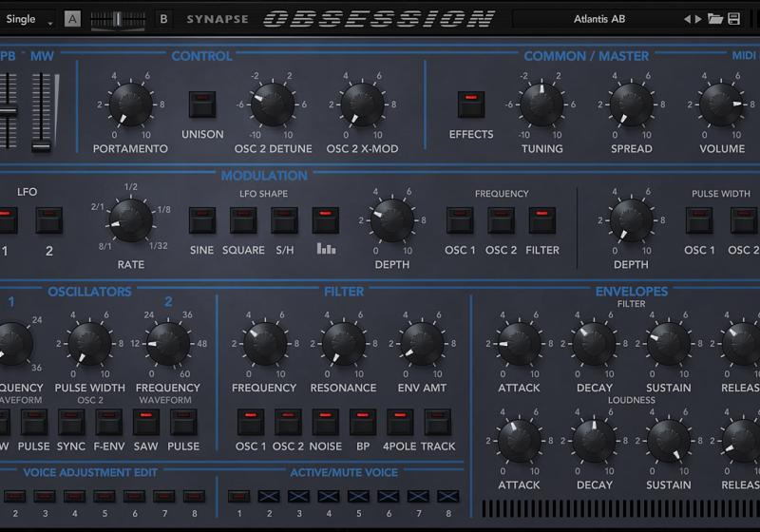This screenshot has width=760, height=532.
Task: Toggle active voice 1 button
Action: (x=239, y=496)
